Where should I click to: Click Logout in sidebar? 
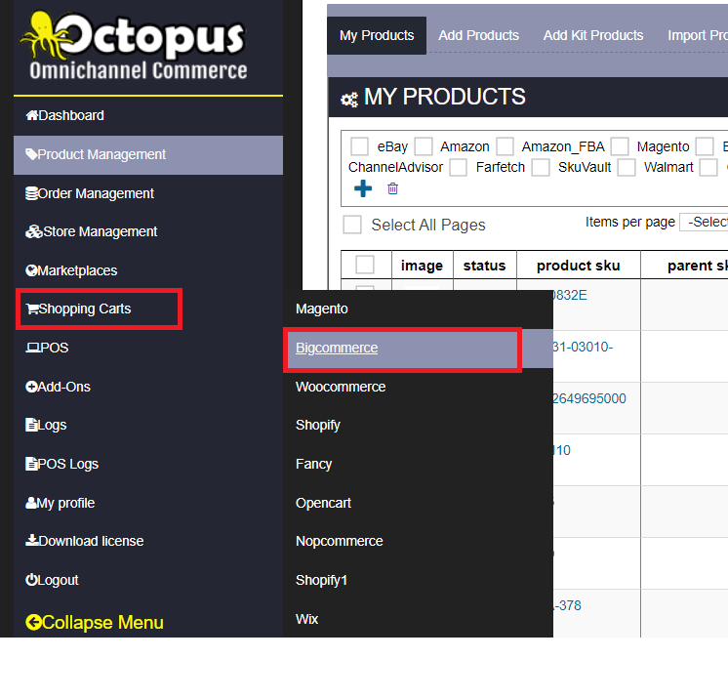click(x=148, y=580)
